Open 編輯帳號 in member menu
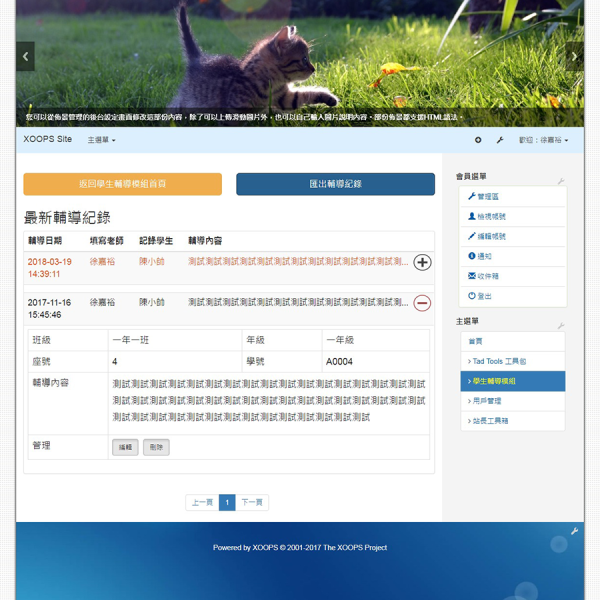Viewport: 600px width, 600px height. click(x=513, y=236)
